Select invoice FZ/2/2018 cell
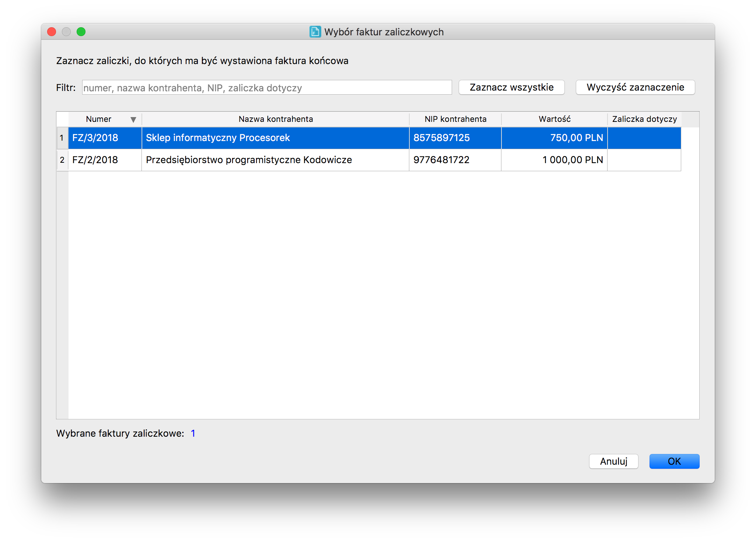 (105, 160)
